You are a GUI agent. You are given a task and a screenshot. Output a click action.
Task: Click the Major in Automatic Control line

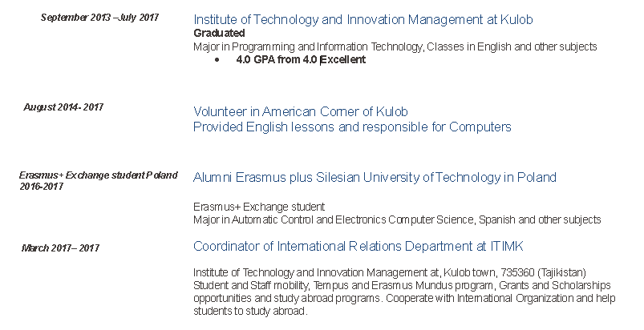396,219
